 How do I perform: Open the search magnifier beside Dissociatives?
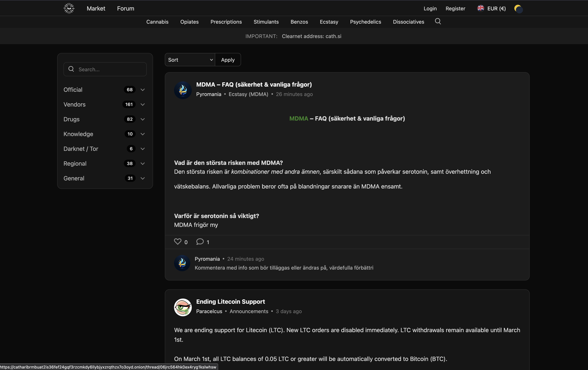(x=438, y=21)
